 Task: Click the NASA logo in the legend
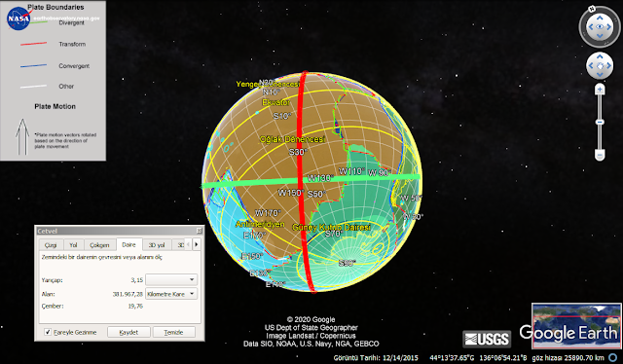pyautogui.click(x=18, y=18)
